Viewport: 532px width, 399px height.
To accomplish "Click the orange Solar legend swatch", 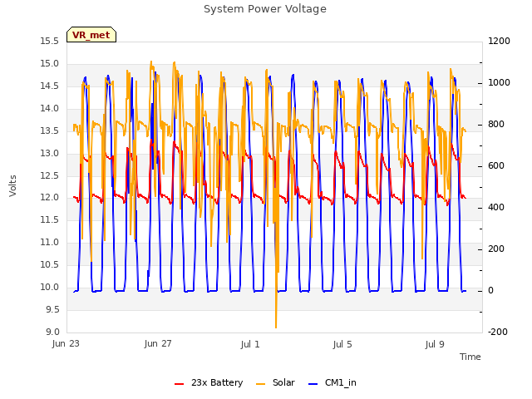I will click(260, 384).
